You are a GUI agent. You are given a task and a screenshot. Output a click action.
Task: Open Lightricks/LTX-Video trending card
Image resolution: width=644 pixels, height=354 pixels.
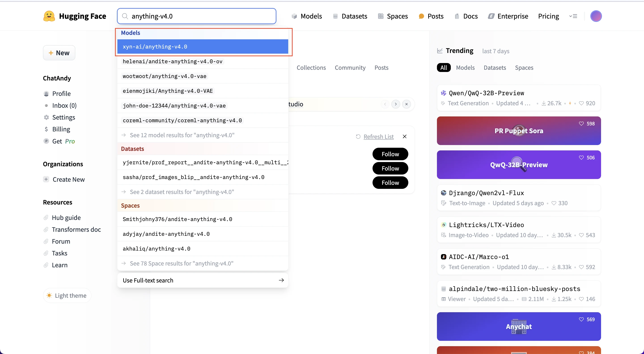[x=519, y=230]
